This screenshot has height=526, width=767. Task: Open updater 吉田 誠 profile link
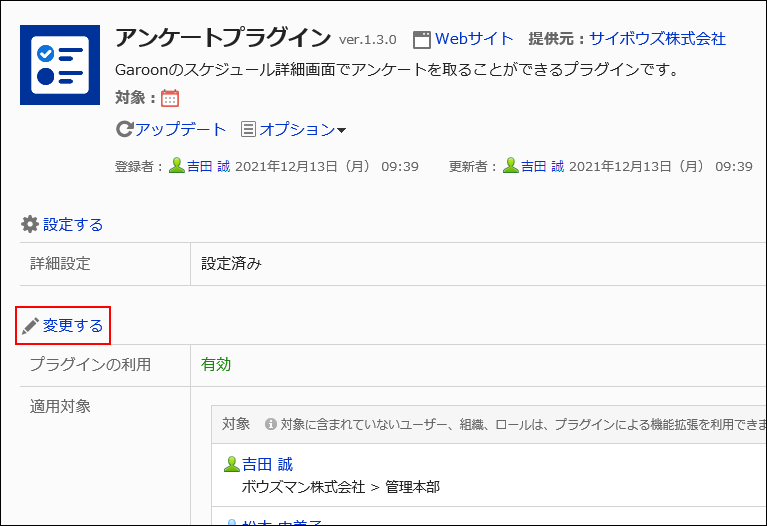542,166
